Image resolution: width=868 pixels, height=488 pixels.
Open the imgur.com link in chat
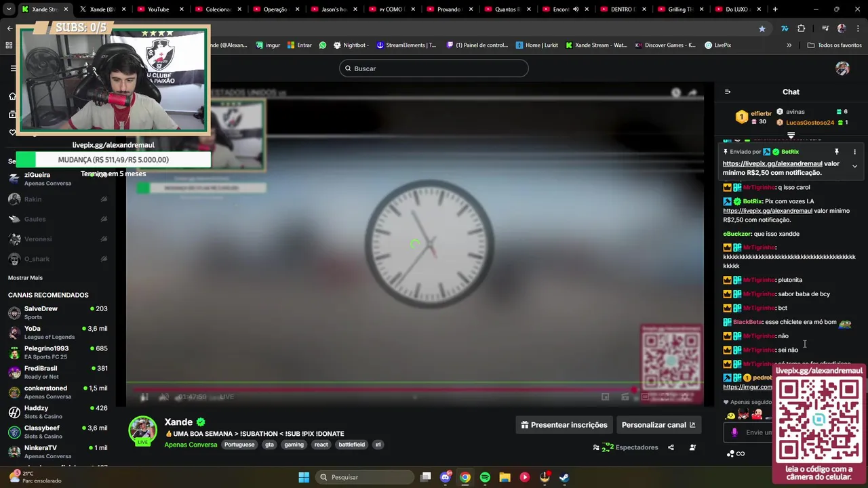click(x=747, y=387)
